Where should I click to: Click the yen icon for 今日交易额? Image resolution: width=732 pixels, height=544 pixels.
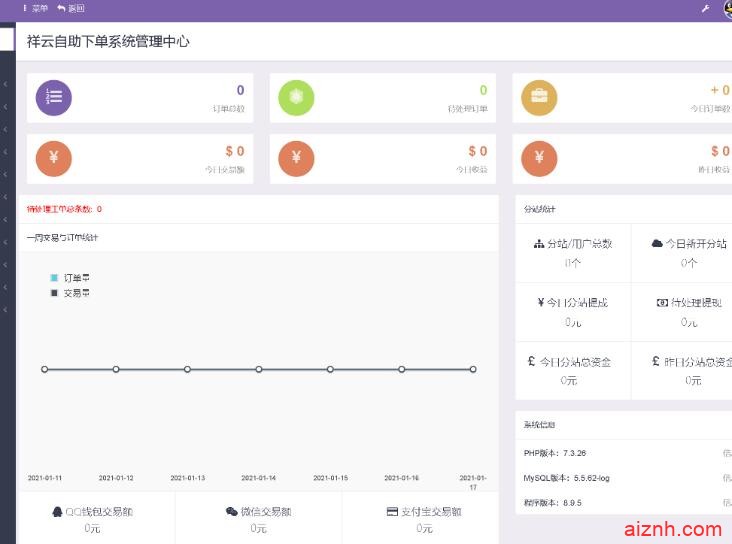pos(54,158)
